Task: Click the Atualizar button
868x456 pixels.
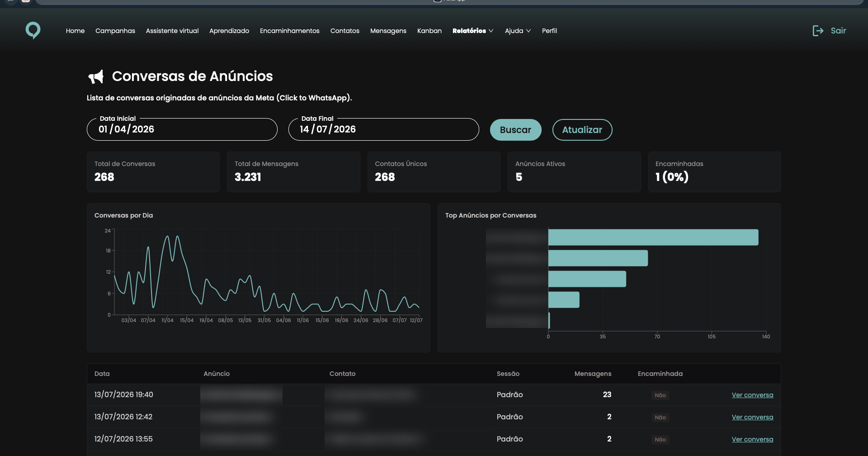Action: [582, 130]
